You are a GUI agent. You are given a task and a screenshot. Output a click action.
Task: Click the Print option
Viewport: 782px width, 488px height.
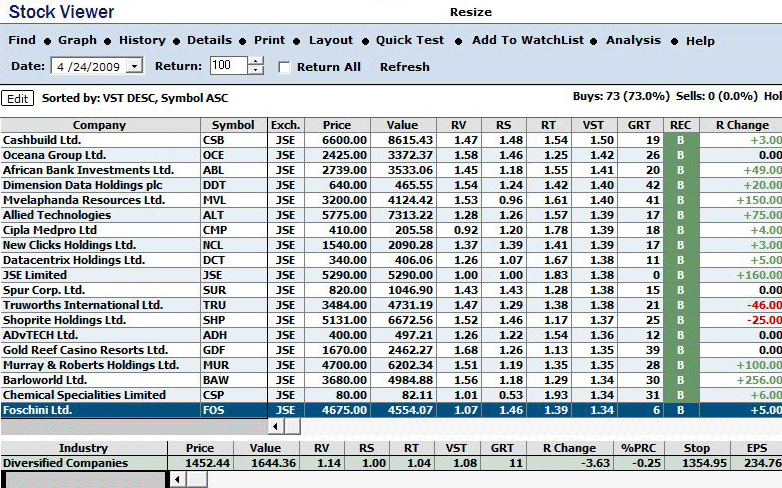269,41
